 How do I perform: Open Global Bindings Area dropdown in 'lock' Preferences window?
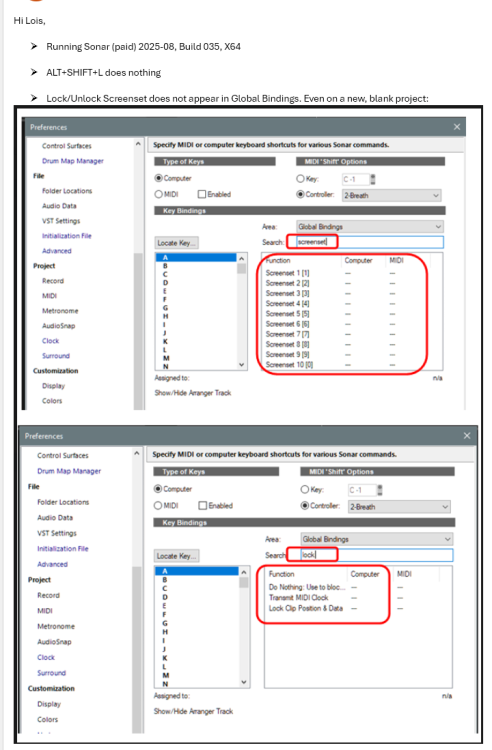[x=377, y=539]
